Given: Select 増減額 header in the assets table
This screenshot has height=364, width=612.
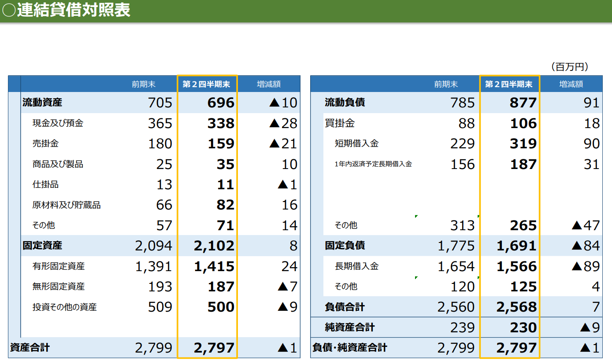Looking at the screenshot, I should (269, 84).
